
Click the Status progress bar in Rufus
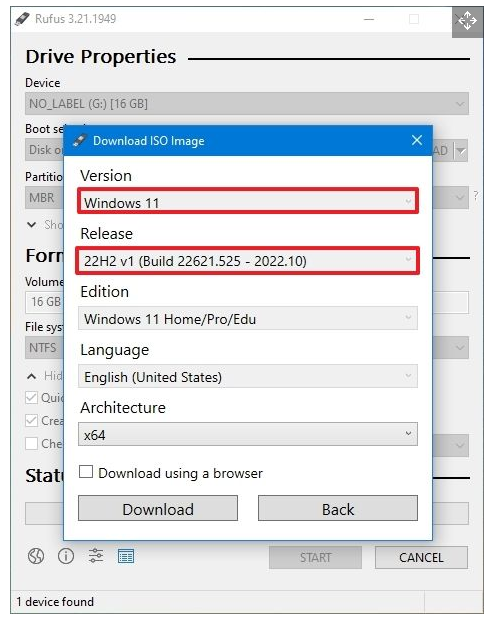44,513
